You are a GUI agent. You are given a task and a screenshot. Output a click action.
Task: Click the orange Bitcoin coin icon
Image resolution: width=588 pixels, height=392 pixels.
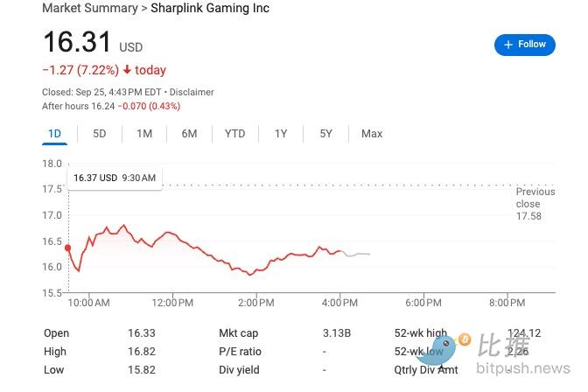(x=464, y=339)
